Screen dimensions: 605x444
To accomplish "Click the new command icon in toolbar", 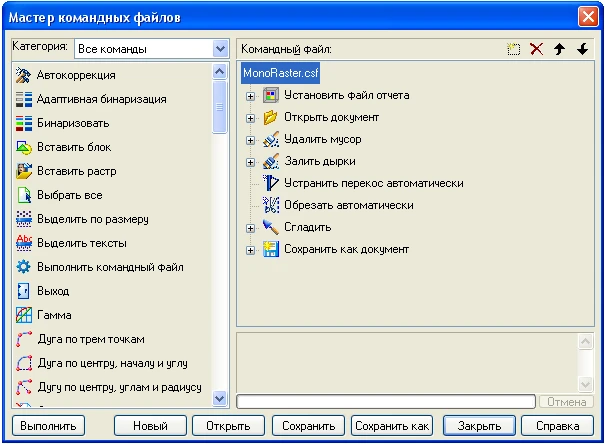I will pyautogui.click(x=515, y=49).
